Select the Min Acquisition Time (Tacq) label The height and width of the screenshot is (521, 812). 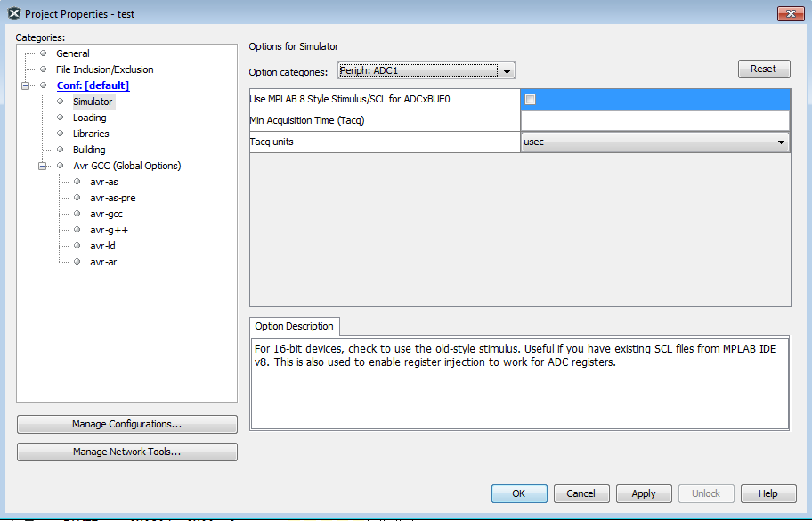point(307,120)
